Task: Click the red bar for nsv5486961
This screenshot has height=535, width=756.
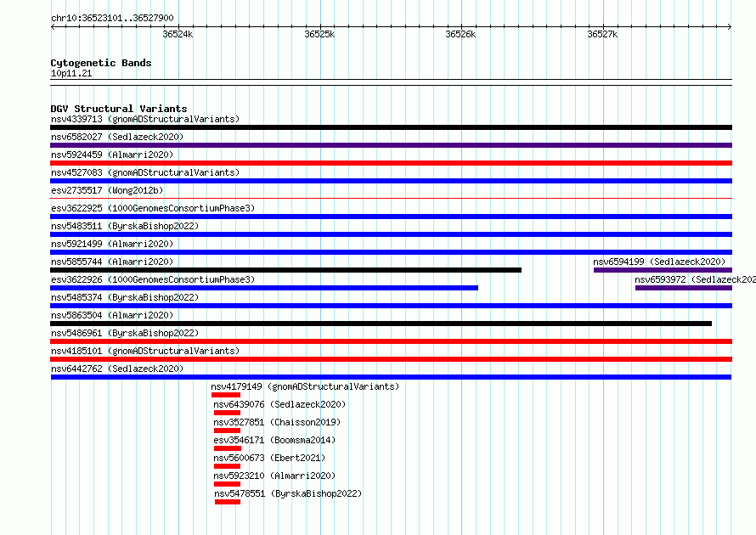Action: pos(391,341)
